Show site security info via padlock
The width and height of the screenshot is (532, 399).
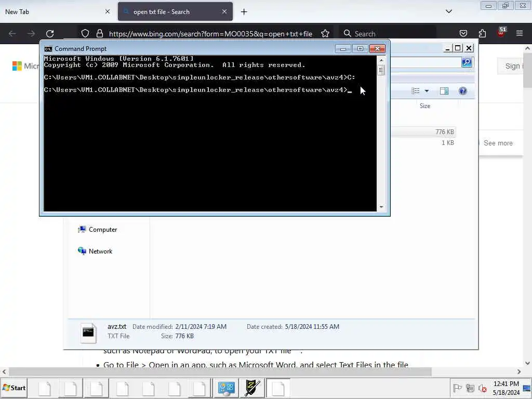click(99, 33)
